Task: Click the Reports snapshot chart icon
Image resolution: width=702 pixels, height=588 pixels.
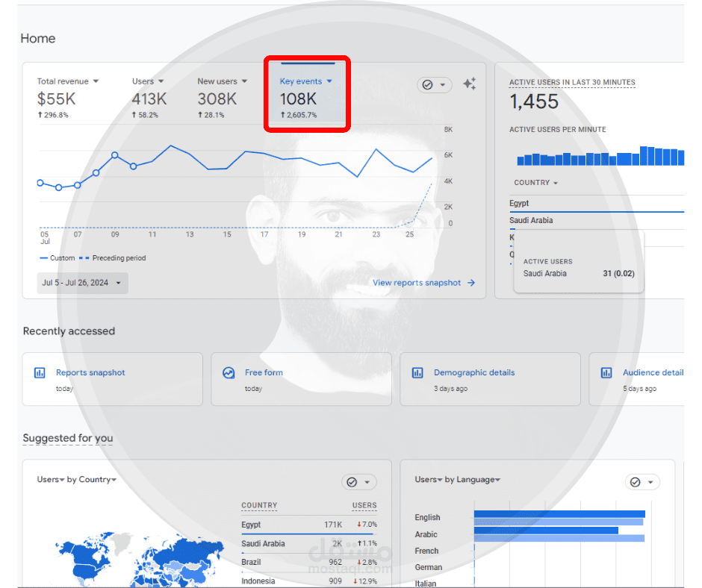Action: (40, 372)
